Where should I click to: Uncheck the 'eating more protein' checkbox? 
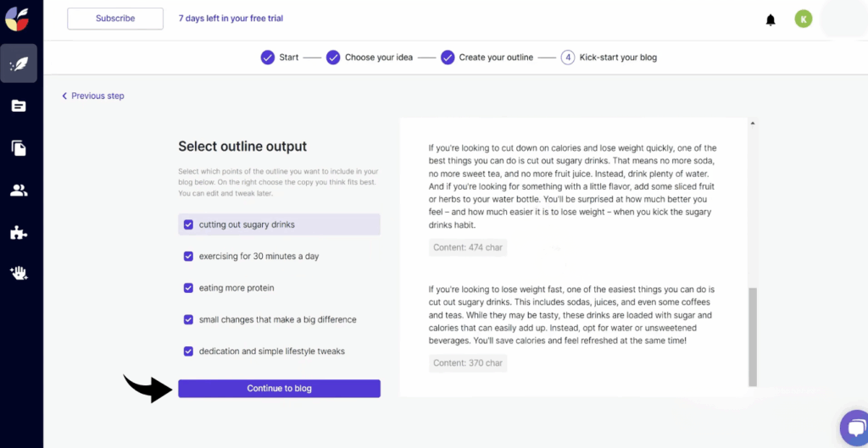188,288
